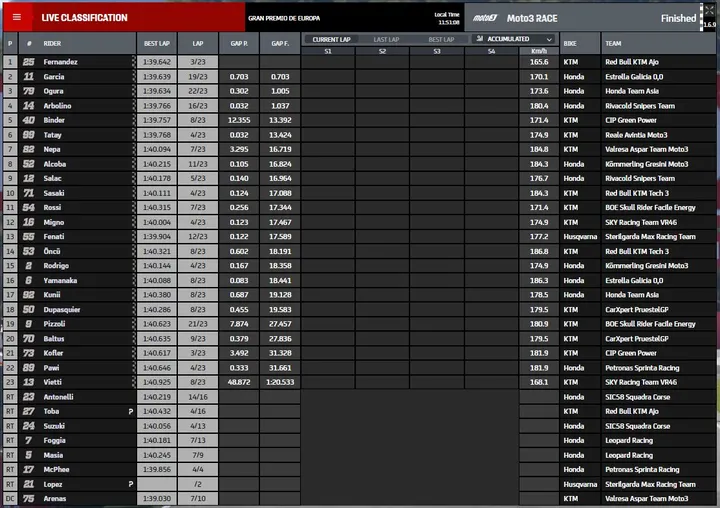Viewport: 720px width, 508px height.
Task: Click the S1 sector header
Action: click(328, 51)
